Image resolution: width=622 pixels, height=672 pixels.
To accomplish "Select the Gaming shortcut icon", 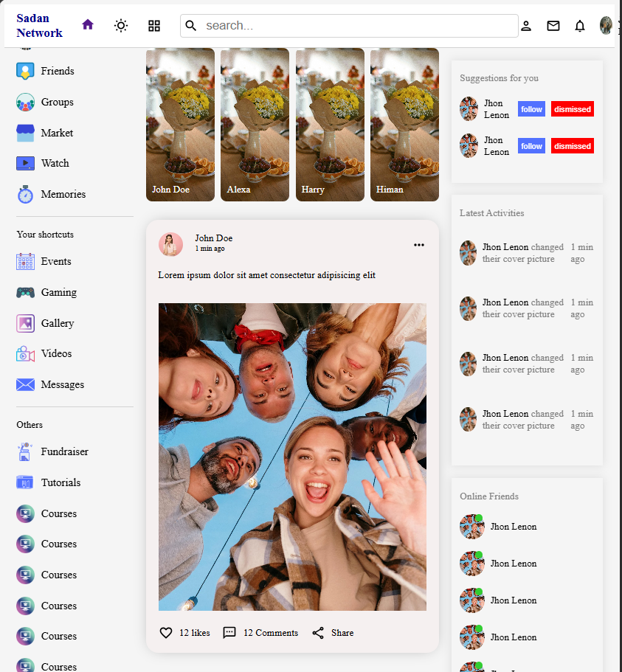I will tap(26, 292).
